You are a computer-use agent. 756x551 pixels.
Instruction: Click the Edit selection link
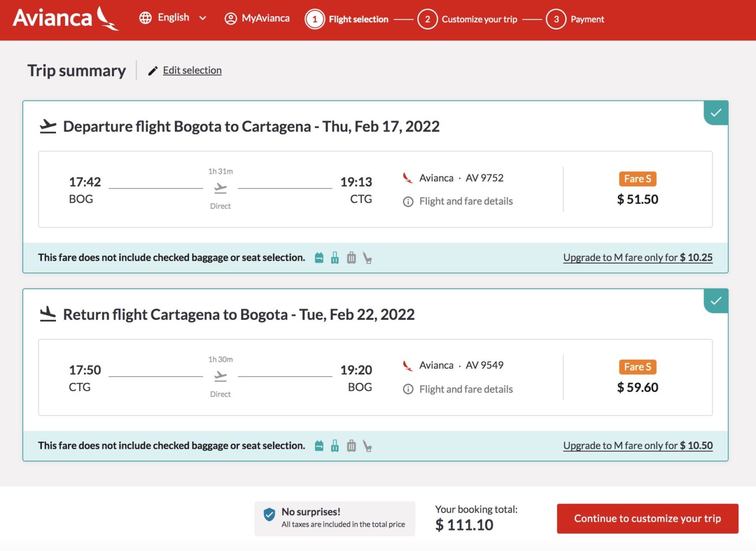coord(192,71)
